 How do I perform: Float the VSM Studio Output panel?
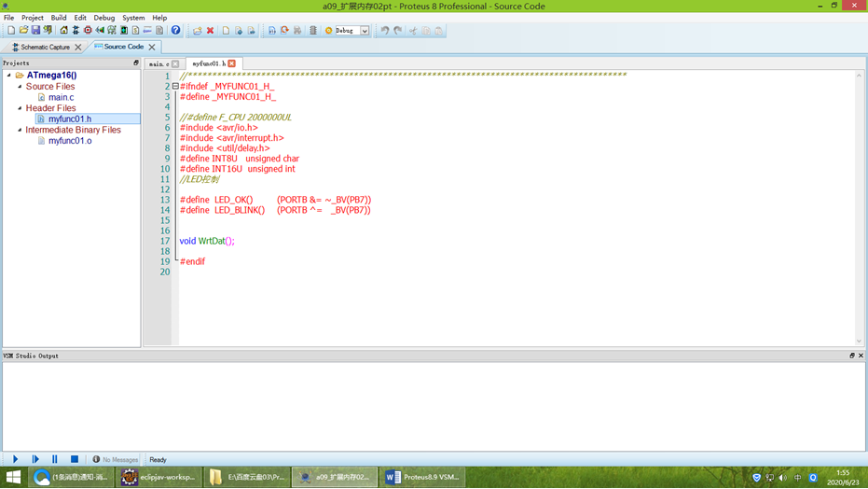[x=851, y=356]
